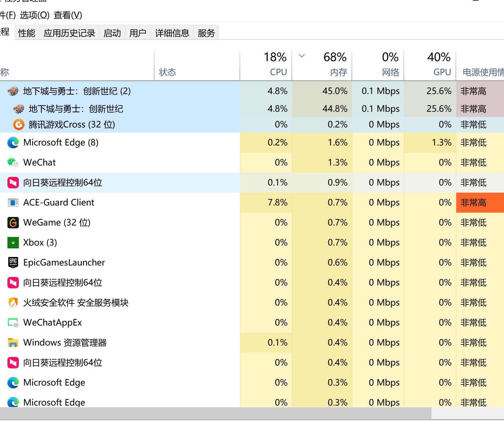Select the WeChat process row

pos(252,162)
